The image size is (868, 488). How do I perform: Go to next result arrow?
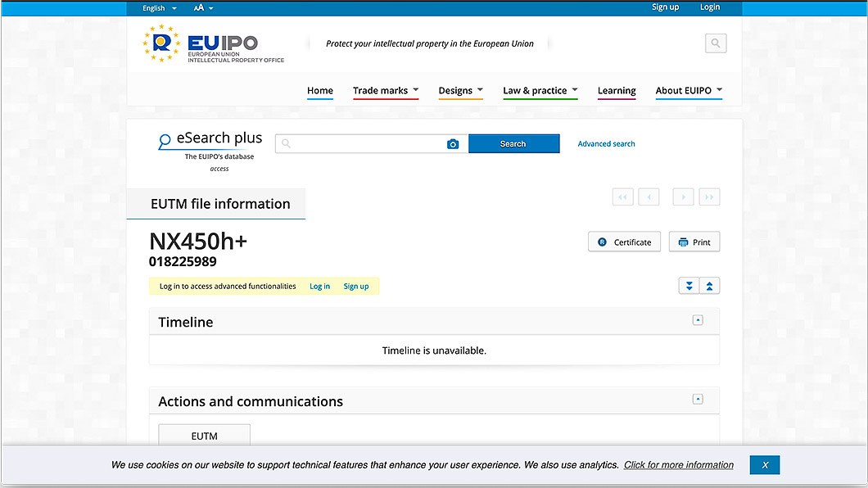[683, 197]
